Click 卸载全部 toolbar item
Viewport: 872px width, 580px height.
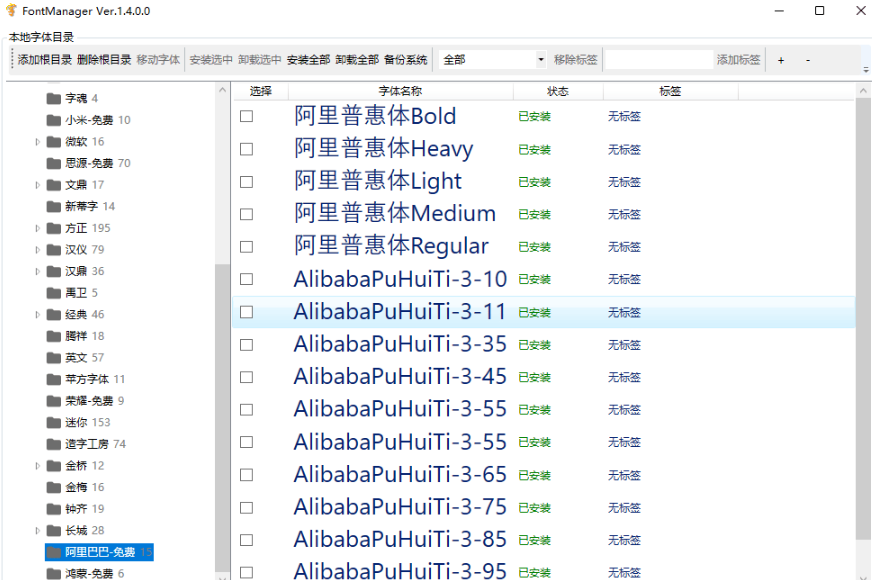click(357, 60)
